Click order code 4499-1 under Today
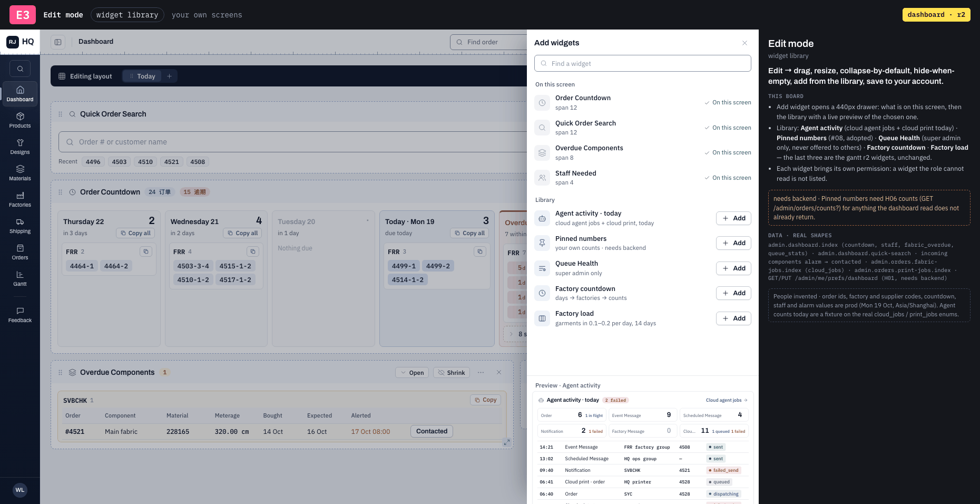 [404, 266]
